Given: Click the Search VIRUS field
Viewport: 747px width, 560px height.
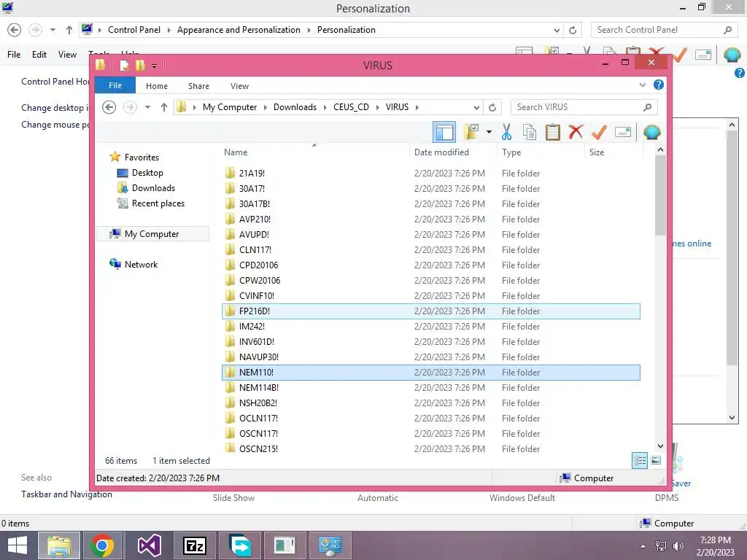Looking at the screenshot, I should pyautogui.click(x=584, y=107).
